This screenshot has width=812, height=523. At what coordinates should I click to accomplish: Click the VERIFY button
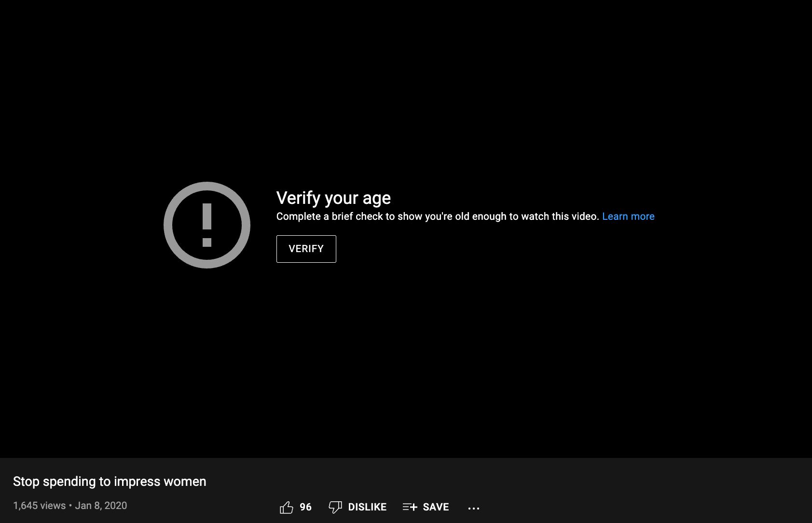tap(306, 249)
